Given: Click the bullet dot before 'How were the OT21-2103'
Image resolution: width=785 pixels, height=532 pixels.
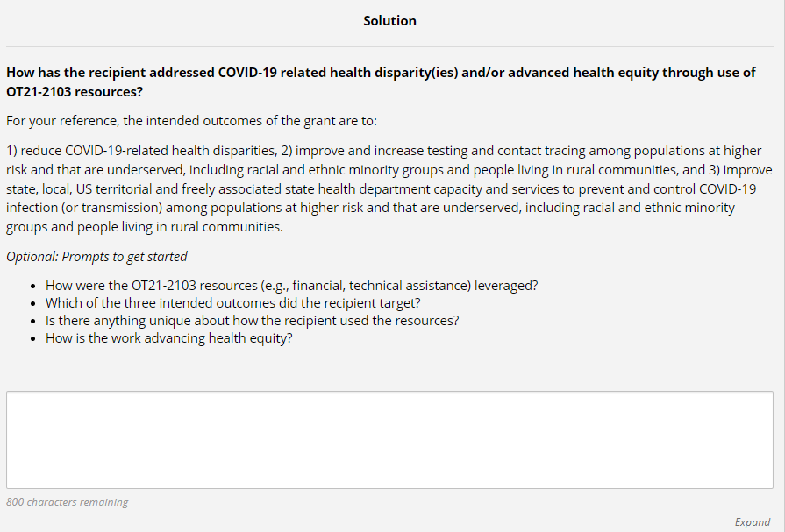Looking at the screenshot, I should tap(32, 287).
